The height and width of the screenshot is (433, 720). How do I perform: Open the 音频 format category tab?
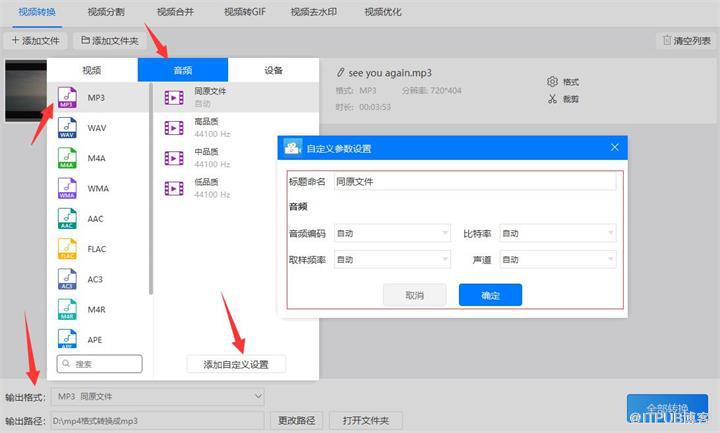(183, 70)
